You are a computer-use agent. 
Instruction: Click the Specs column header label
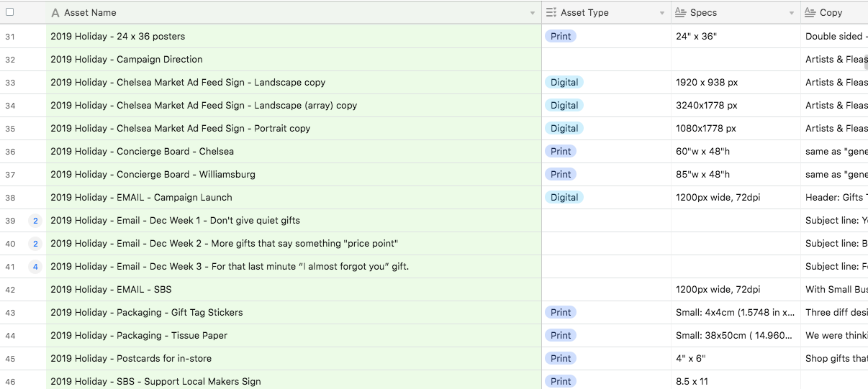tap(703, 13)
